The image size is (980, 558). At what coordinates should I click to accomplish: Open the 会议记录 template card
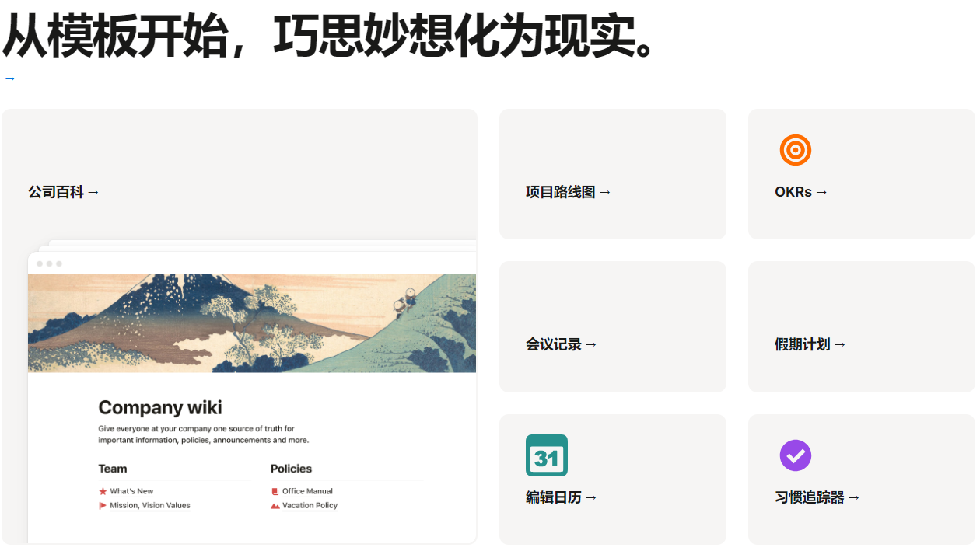613,326
